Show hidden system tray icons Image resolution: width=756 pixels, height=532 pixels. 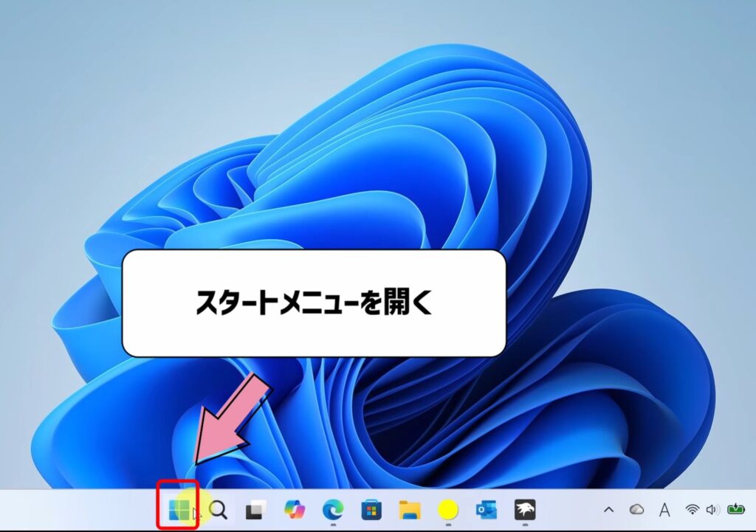pos(609,510)
